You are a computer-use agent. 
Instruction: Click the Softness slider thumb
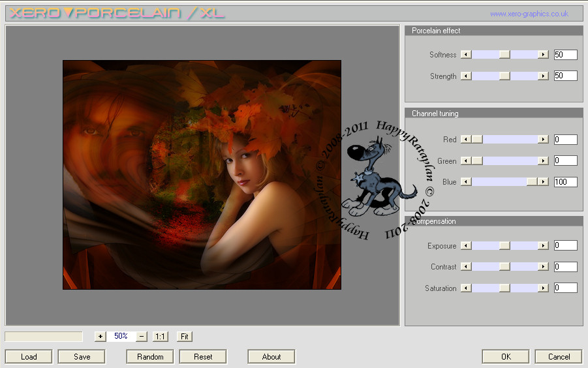pos(504,55)
